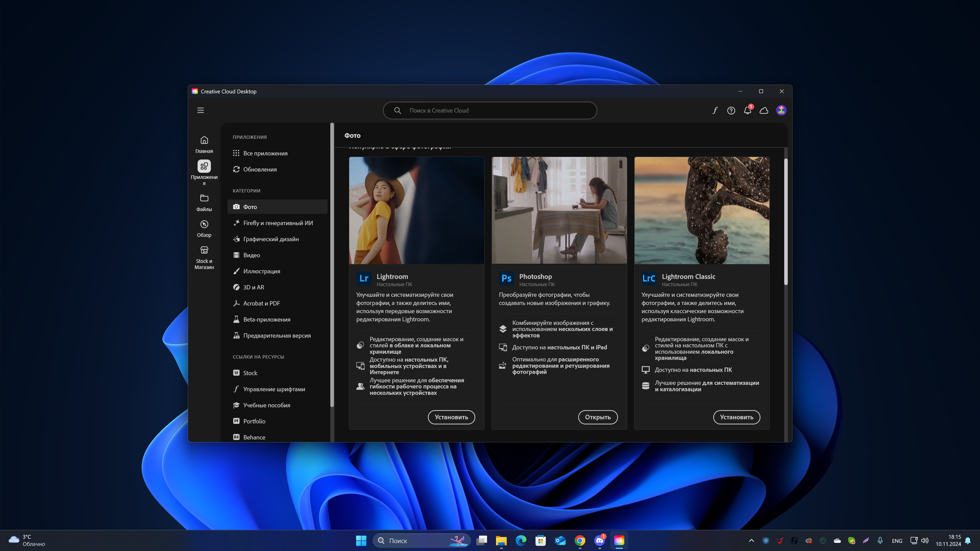Select the 3D и AR category

click(277, 287)
